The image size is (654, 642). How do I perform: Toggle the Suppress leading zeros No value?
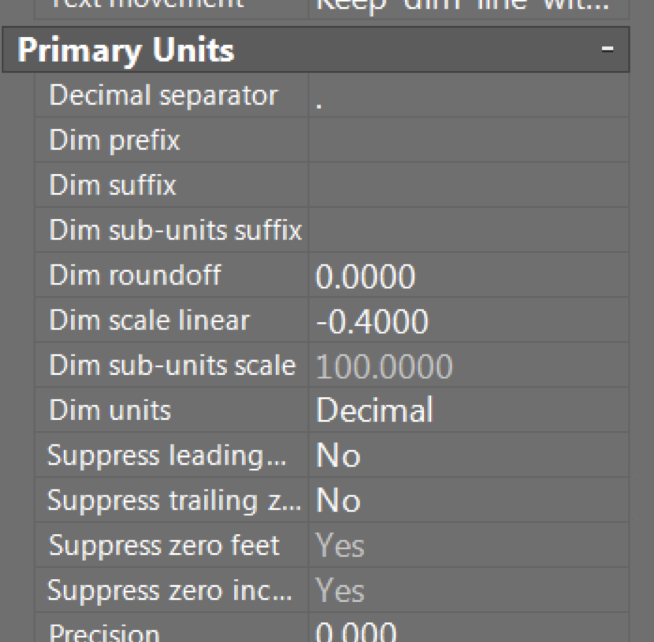pos(468,456)
